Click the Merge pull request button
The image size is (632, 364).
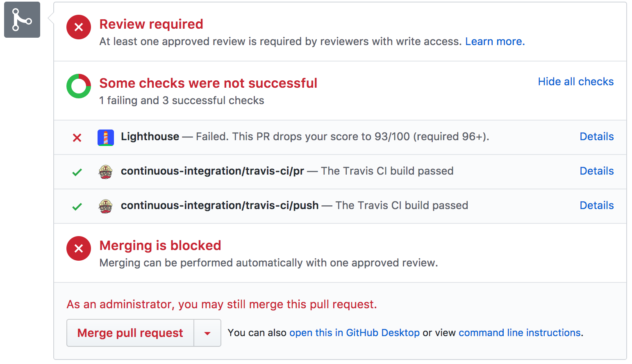coord(130,333)
